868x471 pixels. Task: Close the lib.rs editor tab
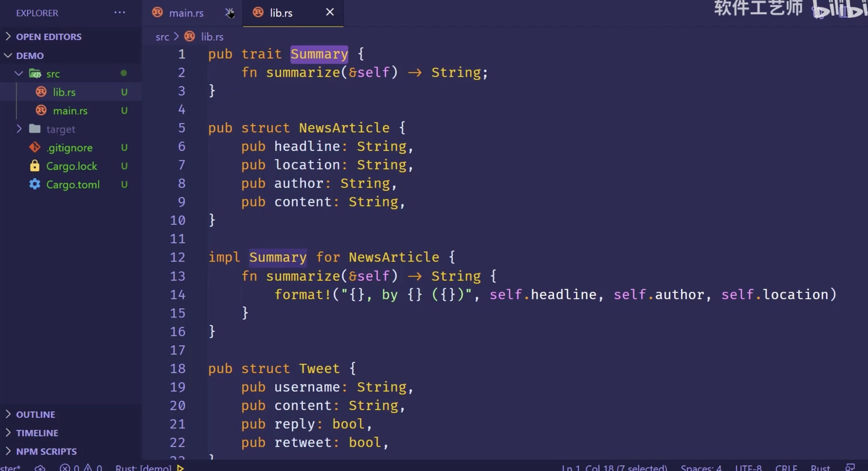click(330, 12)
